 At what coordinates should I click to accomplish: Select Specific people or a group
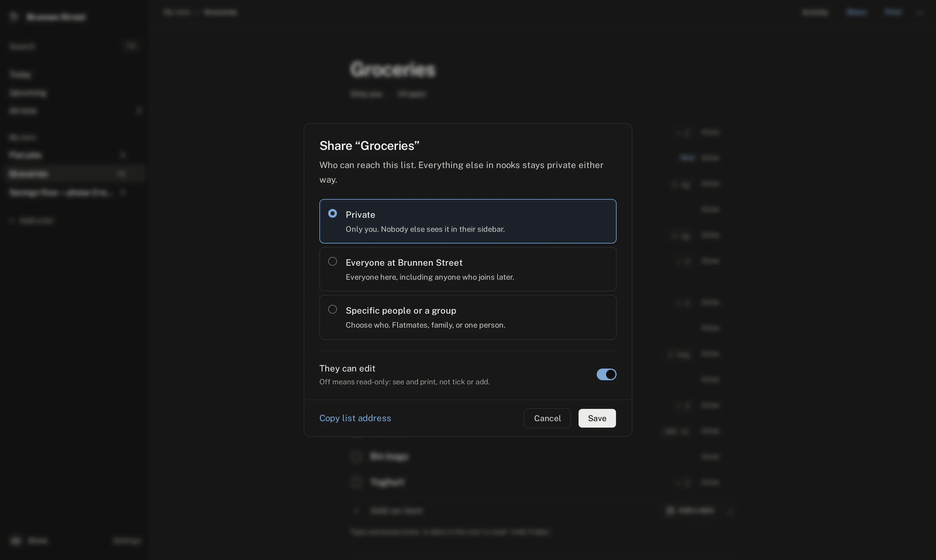point(468,317)
